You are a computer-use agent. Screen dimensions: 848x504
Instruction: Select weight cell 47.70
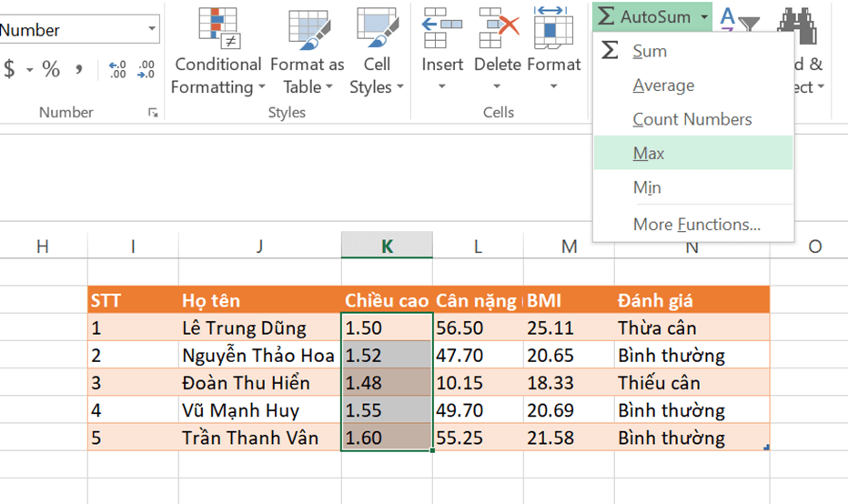pyautogui.click(x=478, y=356)
